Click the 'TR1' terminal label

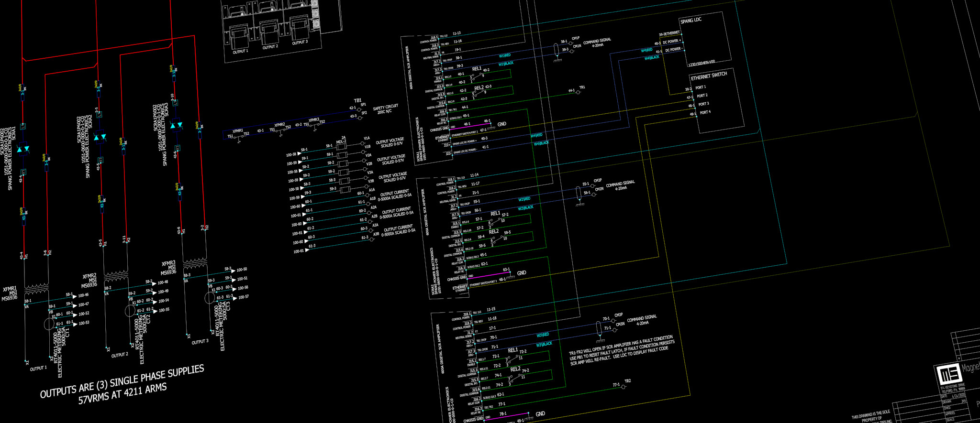tap(582, 87)
